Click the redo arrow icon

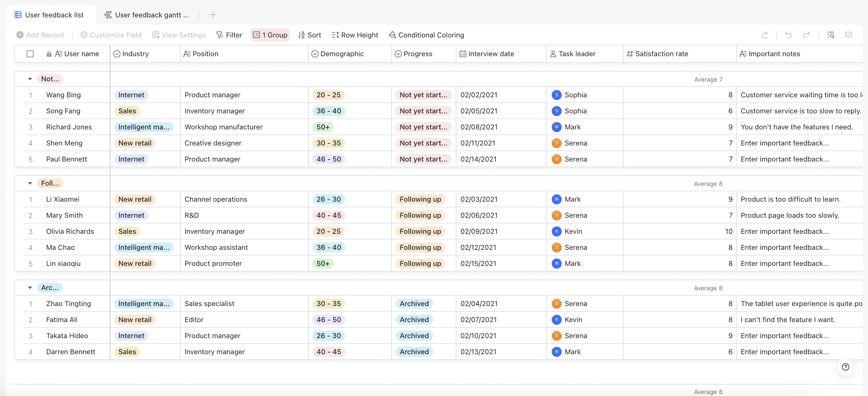(806, 35)
